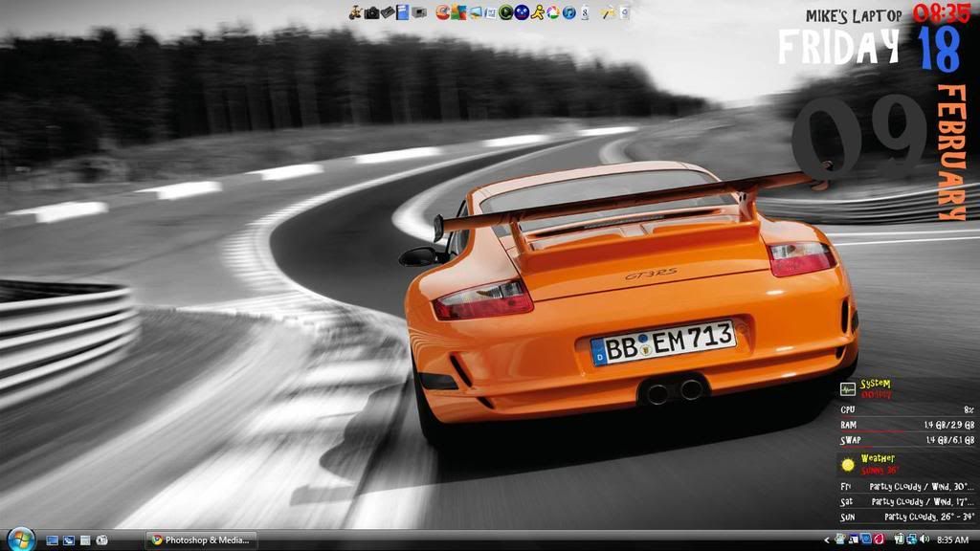Open the fourth quick launch round icon
The height and width of the screenshot is (551, 980).
(x=101, y=540)
